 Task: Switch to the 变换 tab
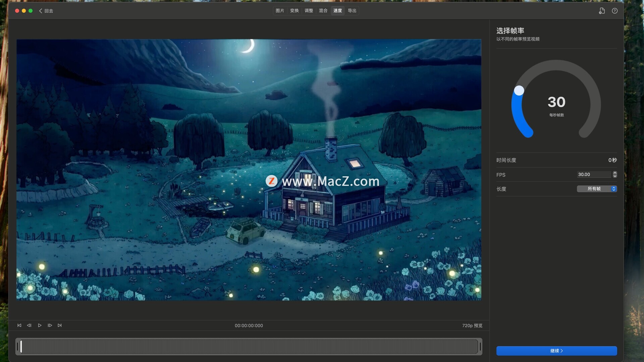point(294,11)
